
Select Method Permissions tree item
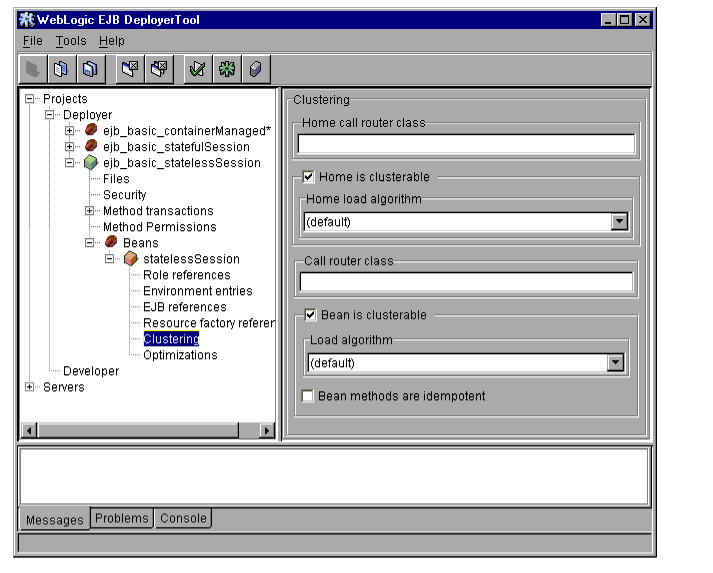[x=160, y=226]
